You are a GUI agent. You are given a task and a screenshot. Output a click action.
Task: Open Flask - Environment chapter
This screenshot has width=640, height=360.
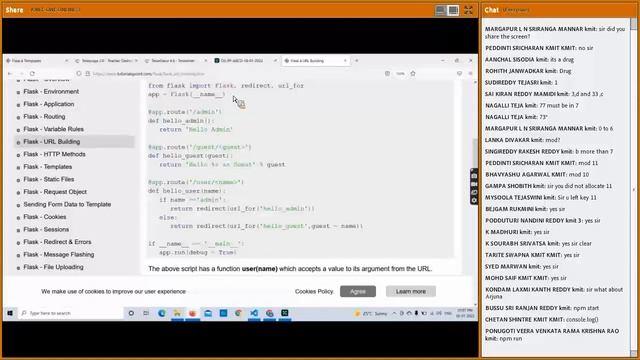tap(51, 91)
